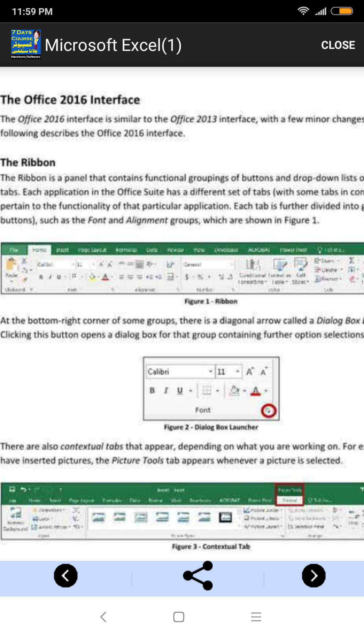
Task: Tap the Wi-Fi status icon
Action: 303,11
